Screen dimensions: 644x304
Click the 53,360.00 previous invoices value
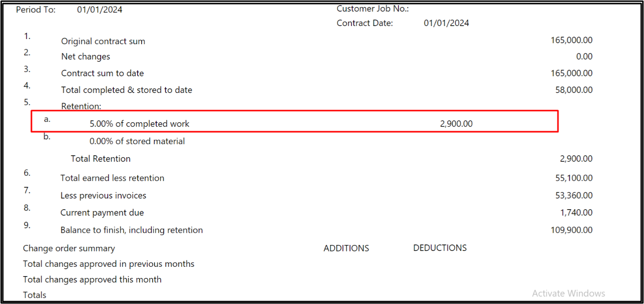point(574,196)
